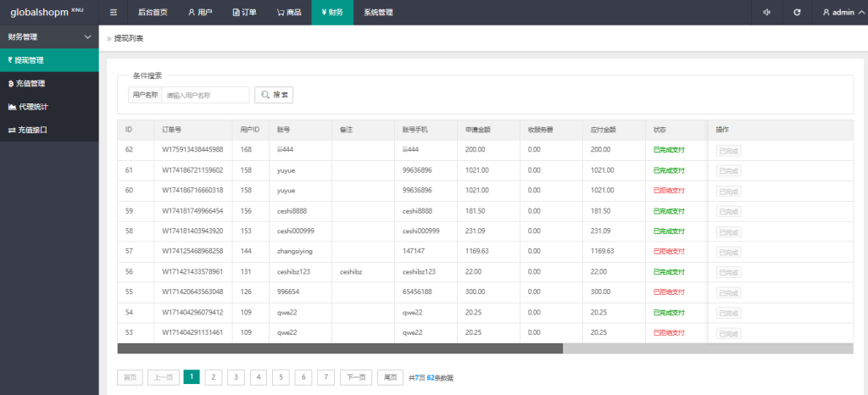Open the 用户 top menu
This screenshot has height=395, width=868.
coord(200,13)
